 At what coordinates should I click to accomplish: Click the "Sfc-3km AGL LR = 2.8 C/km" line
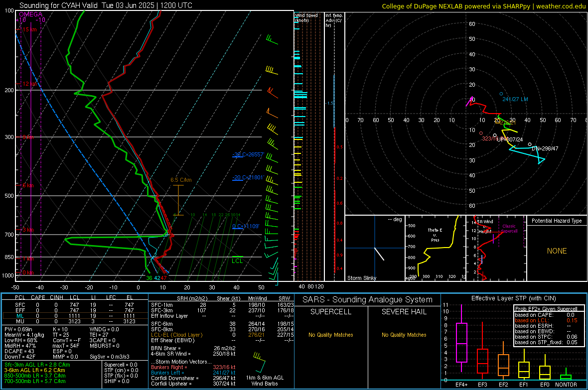37,365
